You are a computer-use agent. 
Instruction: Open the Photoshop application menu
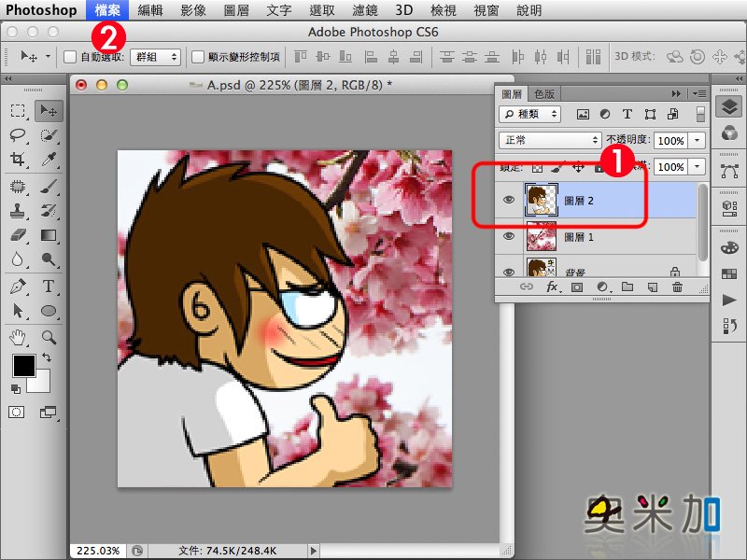tap(41, 10)
